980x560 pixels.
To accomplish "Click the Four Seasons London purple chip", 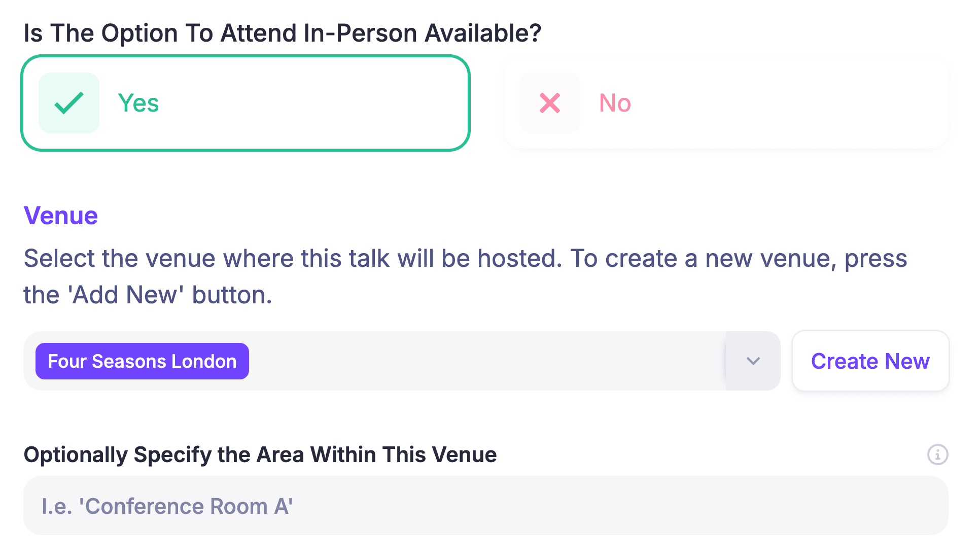I will (142, 361).
